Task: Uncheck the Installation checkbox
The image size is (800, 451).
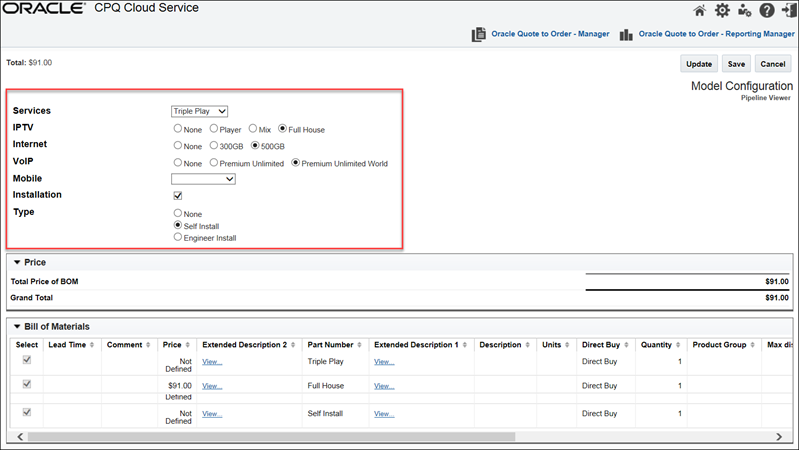Action: [x=178, y=195]
